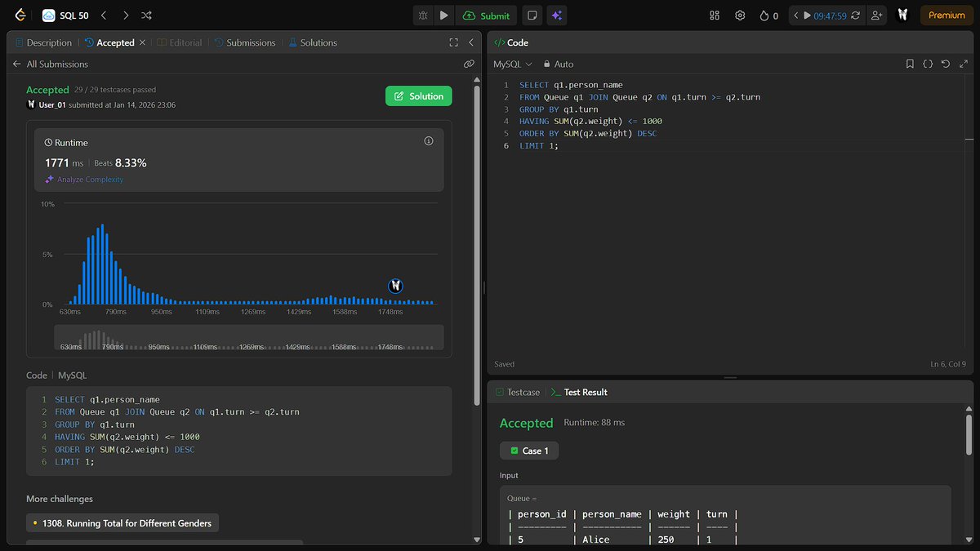Click the 1771 ms runtime value

[x=65, y=162]
